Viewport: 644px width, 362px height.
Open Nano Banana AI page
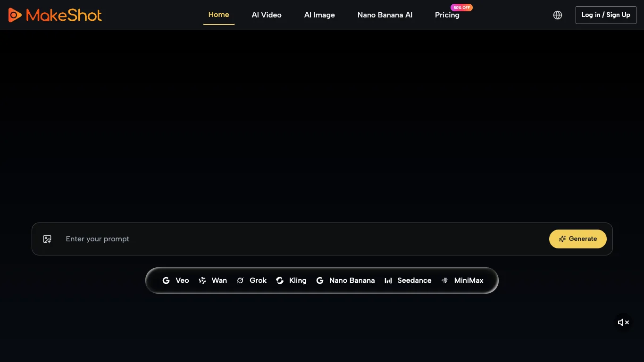[385, 15]
